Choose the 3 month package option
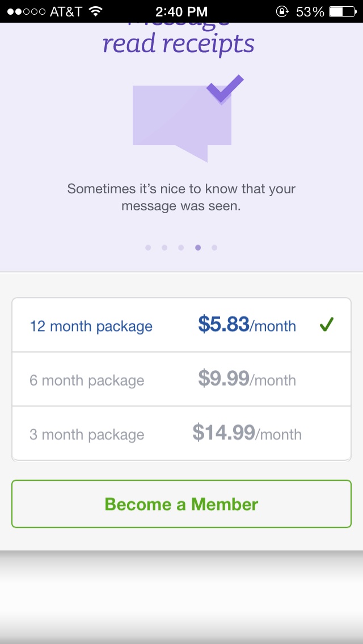The width and height of the screenshot is (363, 644). (87, 435)
